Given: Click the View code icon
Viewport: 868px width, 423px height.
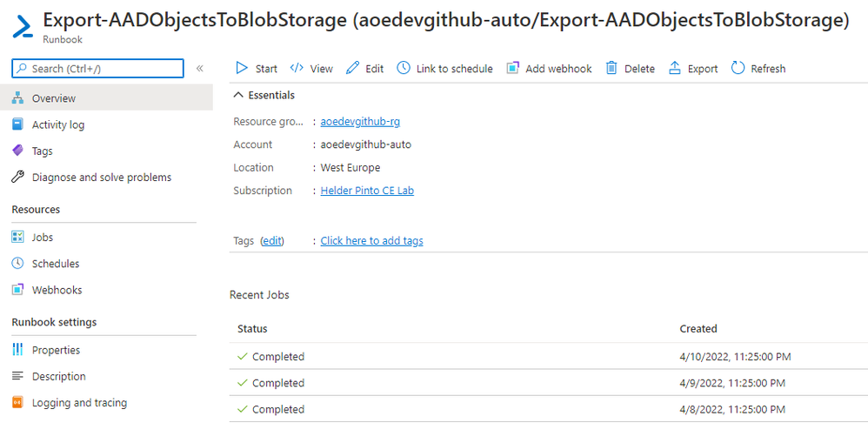Looking at the screenshot, I should tap(297, 68).
